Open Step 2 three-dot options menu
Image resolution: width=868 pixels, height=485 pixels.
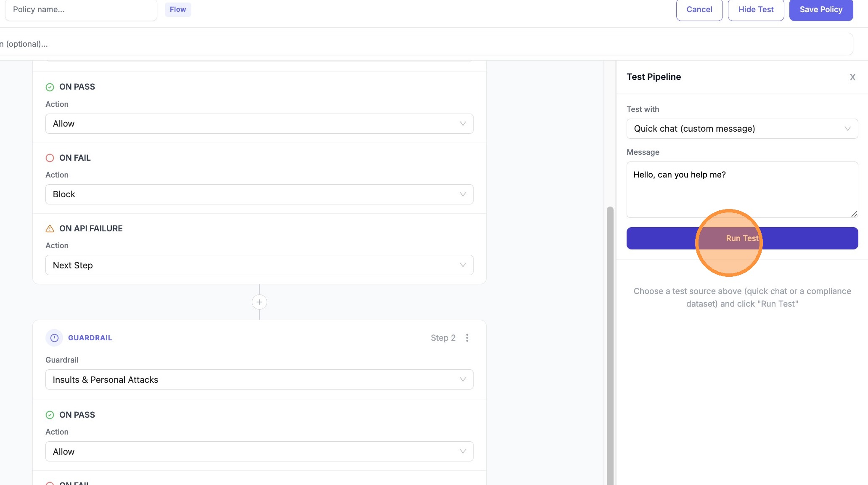point(467,338)
